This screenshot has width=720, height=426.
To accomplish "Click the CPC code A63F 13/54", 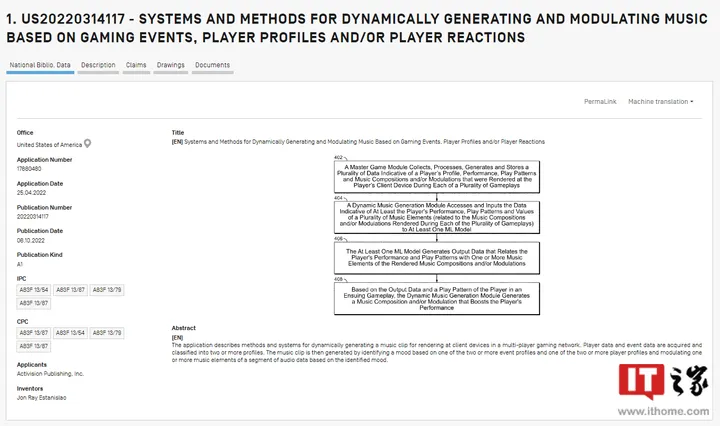I will pos(70,332).
